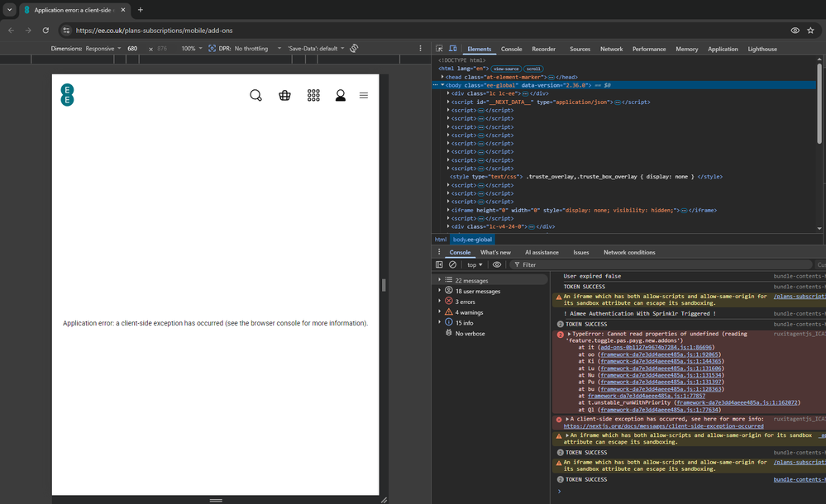Open the hamburger menu on EE page
The height and width of the screenshot is (504, 826).
click(x=364, y=95)
